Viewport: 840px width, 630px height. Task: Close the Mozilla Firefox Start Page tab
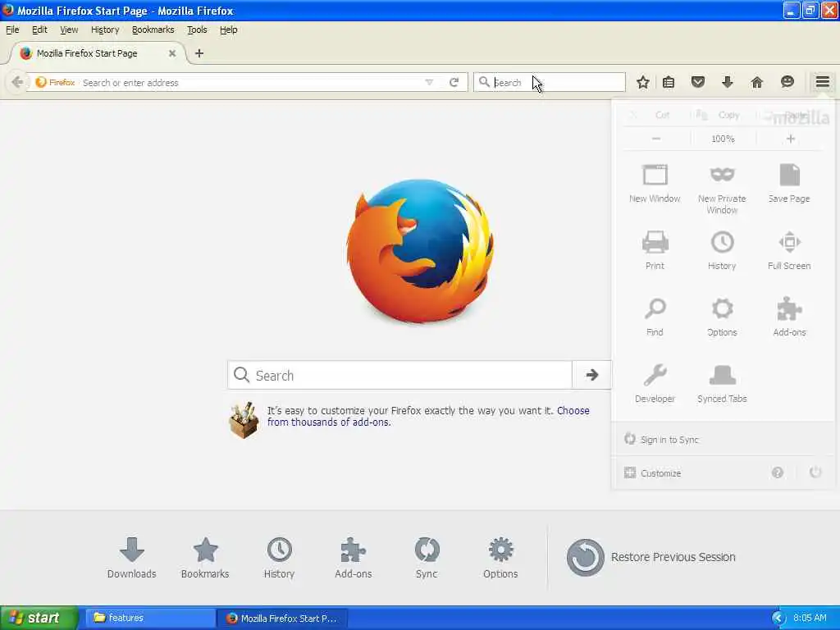172,53
